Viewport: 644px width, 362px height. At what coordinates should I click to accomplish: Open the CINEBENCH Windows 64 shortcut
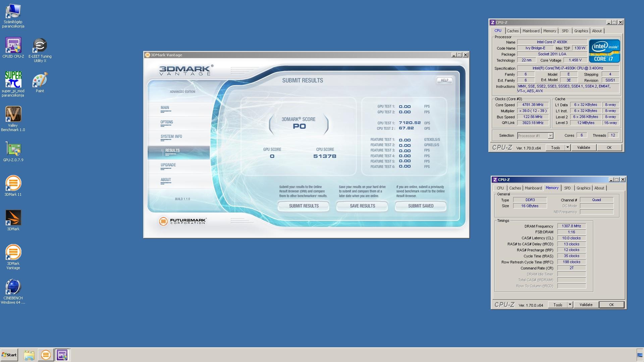(13, 287)
